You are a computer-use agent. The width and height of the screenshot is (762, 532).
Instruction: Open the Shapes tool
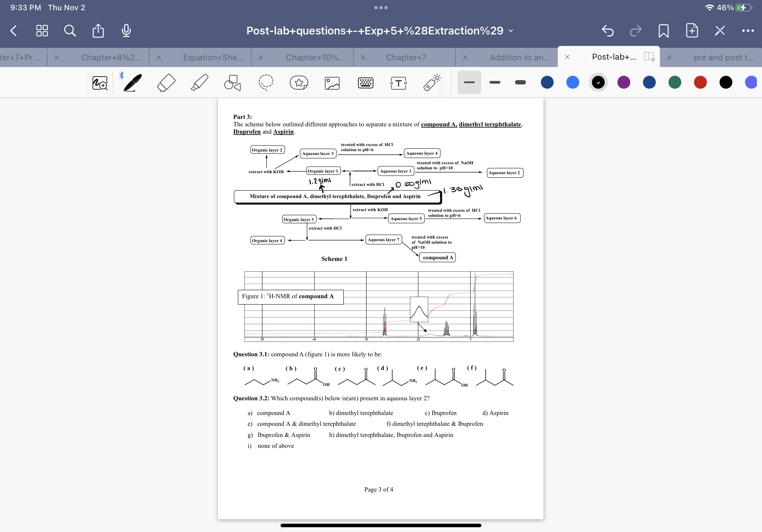[232, 83]
